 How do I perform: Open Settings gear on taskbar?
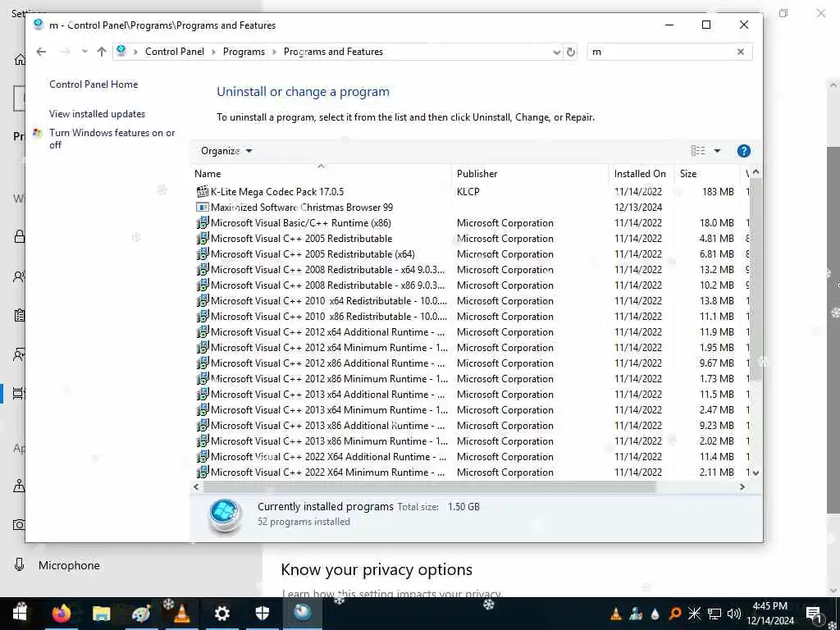pyautogui.click(x=221, y=614)
